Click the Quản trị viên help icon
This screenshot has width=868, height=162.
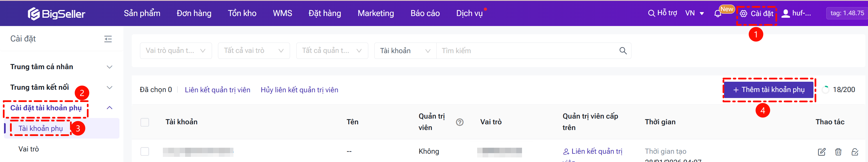(460, 122)
